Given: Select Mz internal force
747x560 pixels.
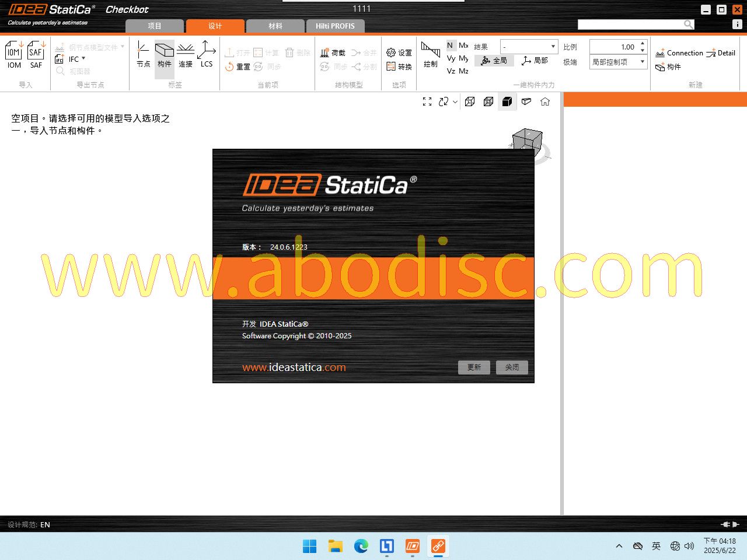Looking at the screenshot, I should (x=463, y=71).
